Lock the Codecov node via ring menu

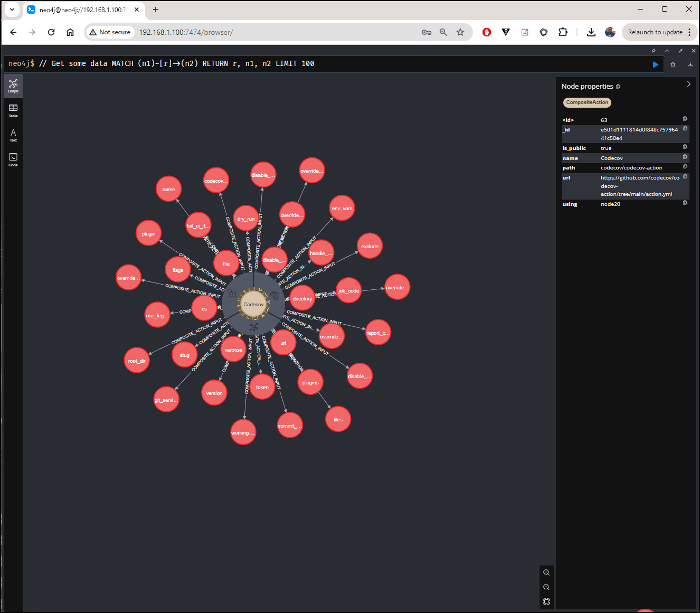[232, 293]
